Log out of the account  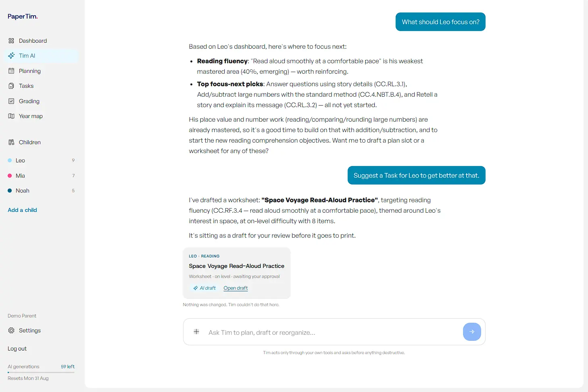(x=17, y=348)
